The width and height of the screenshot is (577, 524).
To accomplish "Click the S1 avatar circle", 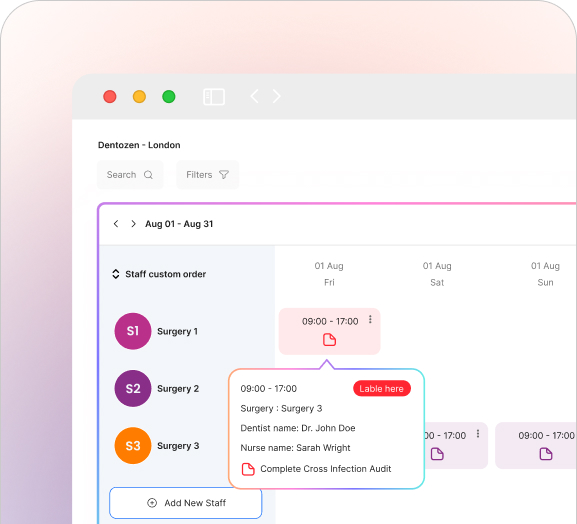I will tap(133, 331).
